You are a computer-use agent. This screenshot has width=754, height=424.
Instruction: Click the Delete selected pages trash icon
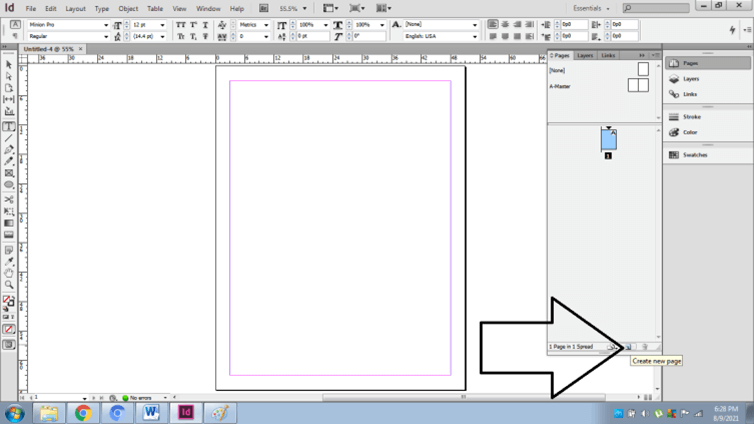(x=645, y=347)
